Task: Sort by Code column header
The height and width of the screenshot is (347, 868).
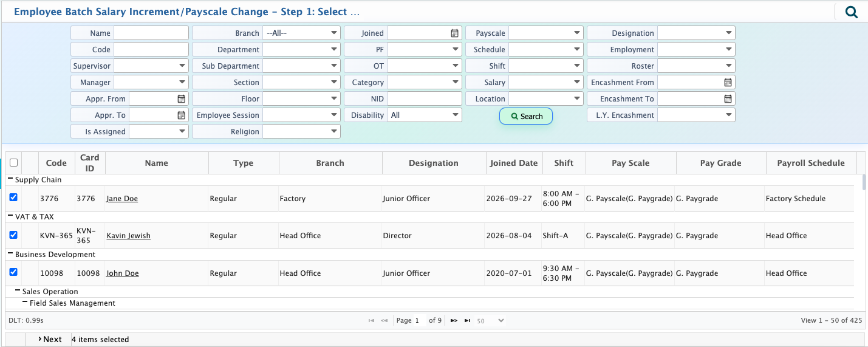Action: tap(56, 163)
